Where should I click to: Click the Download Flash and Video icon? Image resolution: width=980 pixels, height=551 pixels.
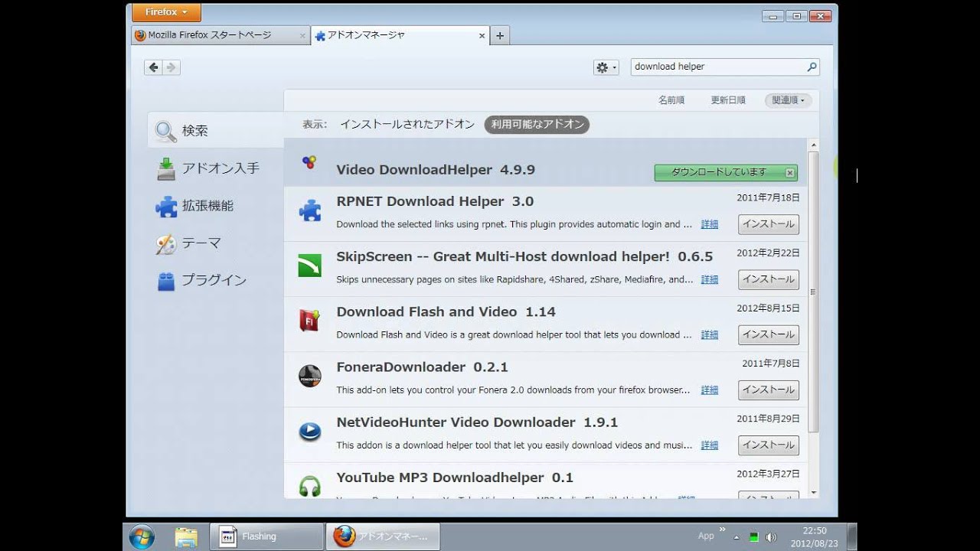[310, 321]
